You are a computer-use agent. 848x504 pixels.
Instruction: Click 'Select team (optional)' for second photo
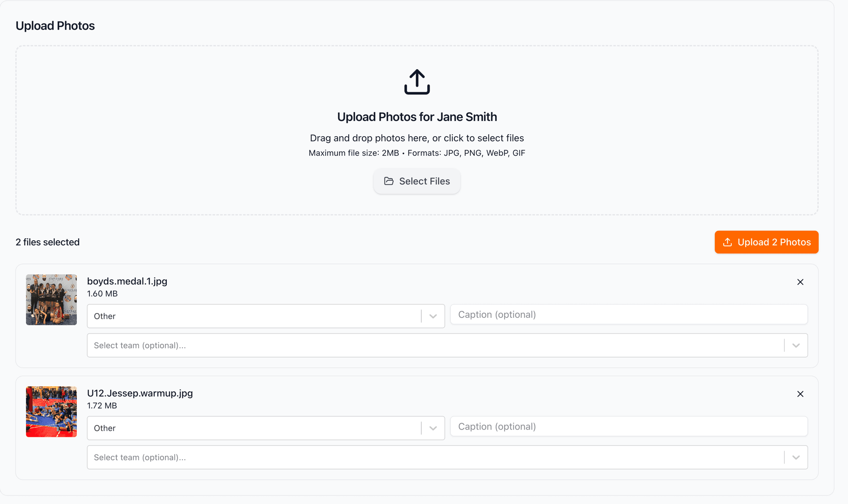[447, 457]
